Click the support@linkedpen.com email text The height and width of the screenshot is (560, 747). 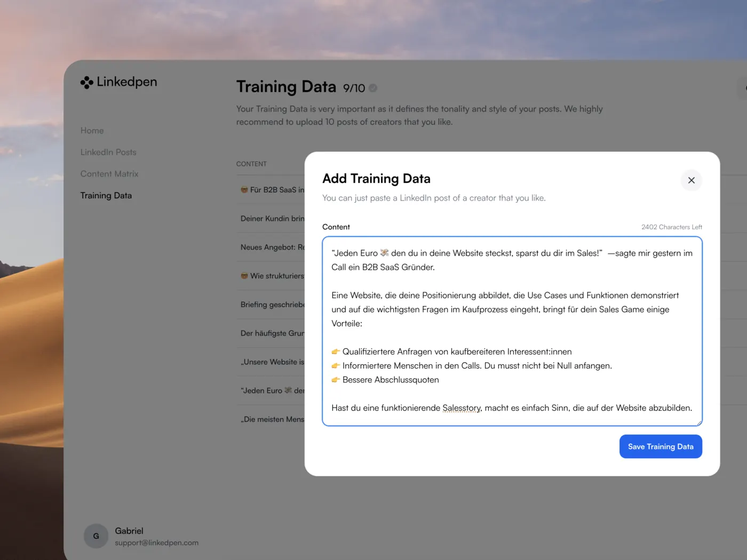156,543
